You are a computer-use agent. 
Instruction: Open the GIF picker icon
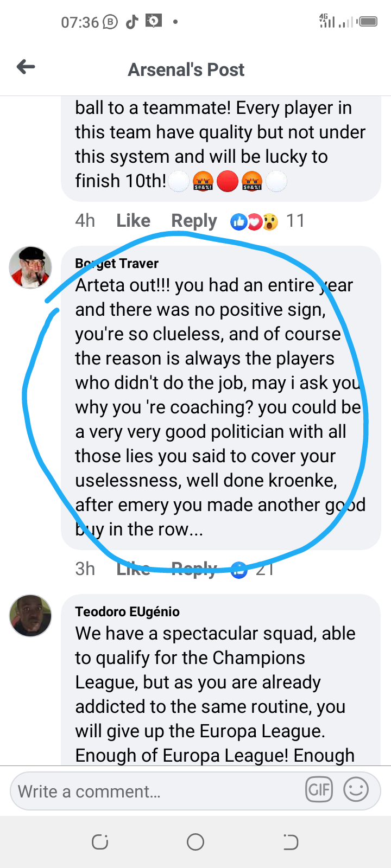319,789
